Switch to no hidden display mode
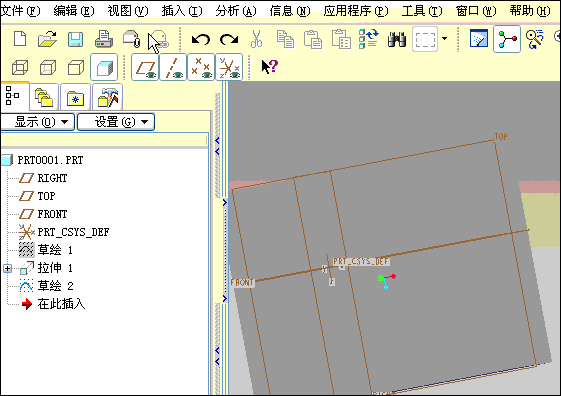 pos(76,67)
